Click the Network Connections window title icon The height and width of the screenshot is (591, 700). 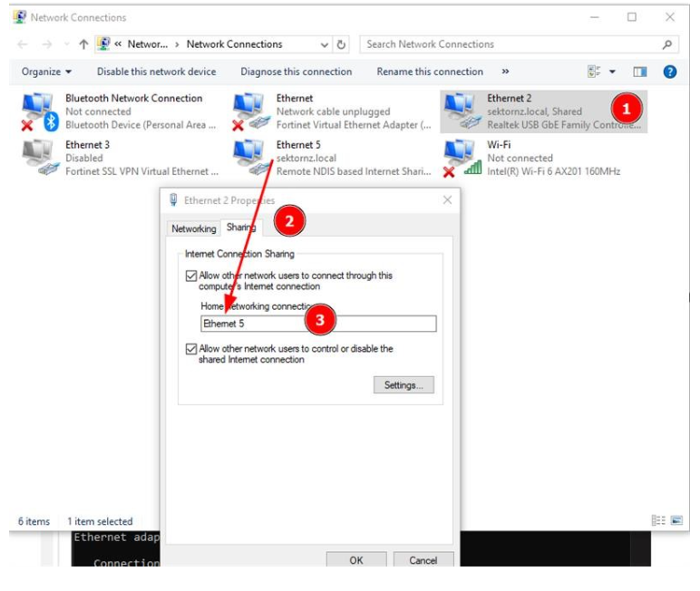click(x=20, y=17)
